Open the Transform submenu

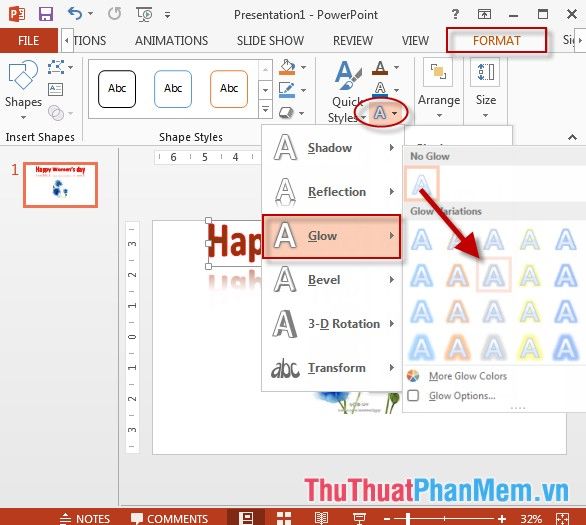(331, 368)
